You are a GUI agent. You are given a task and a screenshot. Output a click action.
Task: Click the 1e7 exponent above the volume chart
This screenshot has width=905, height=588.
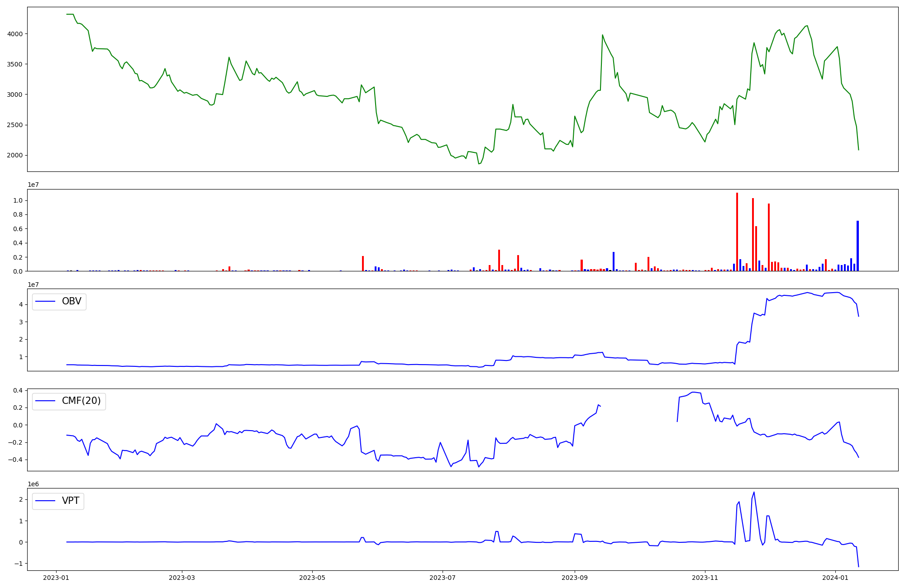33,185
